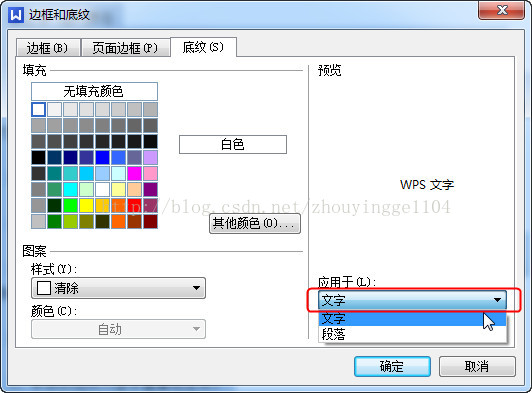Pick the pale cyan swatch left of magenta
The image size is (532, 393).
click(x=118, y=173)
